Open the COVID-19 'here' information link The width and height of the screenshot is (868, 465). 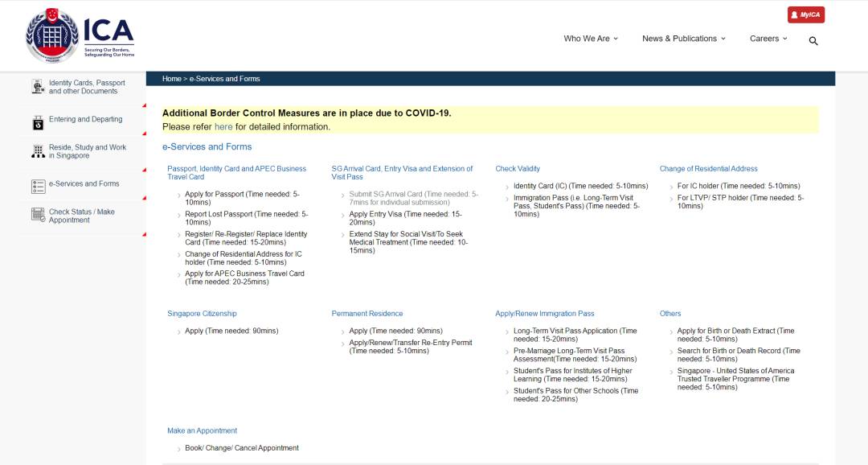223,127
